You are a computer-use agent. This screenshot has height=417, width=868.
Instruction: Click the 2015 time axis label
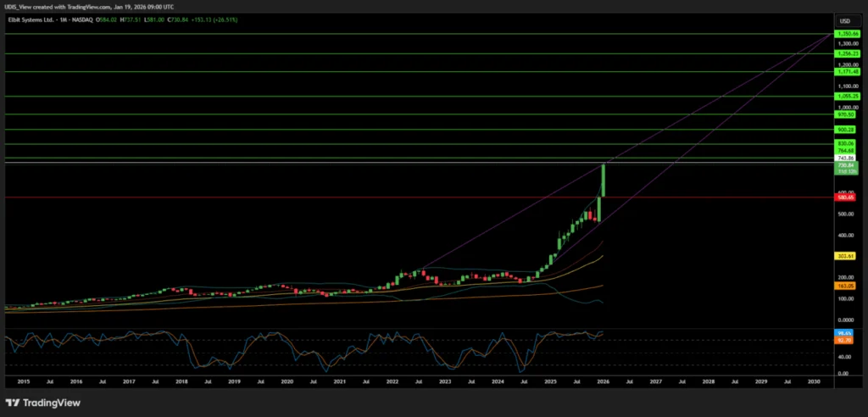click(x=23, y=381)
